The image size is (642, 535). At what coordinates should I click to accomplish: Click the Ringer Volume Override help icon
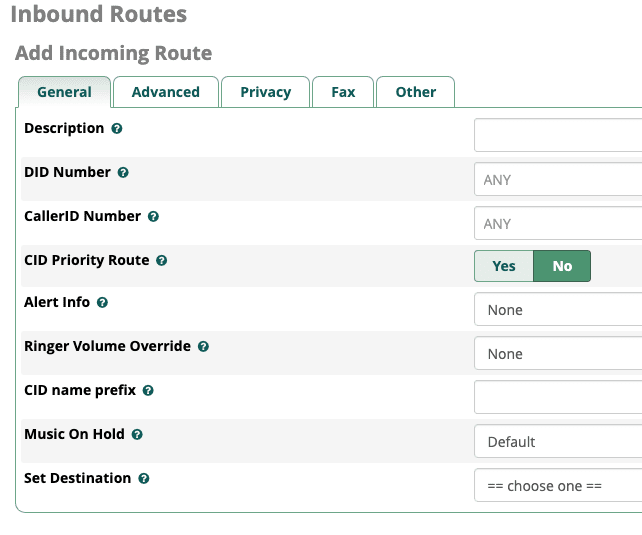click(x=203, y=347)
